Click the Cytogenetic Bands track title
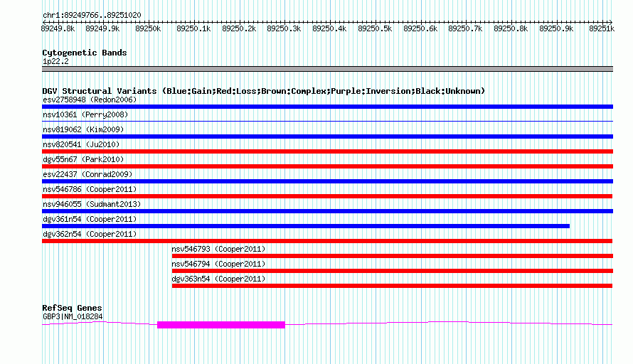The height and width of the screenshot is (364, 633). [x=85, y=53]
